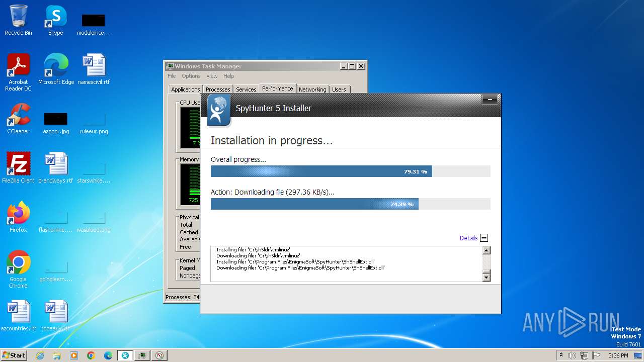The height and width of the screenshot is (362, 644).
Task: Select the starswhite file icon
Action: click(94, 172)
